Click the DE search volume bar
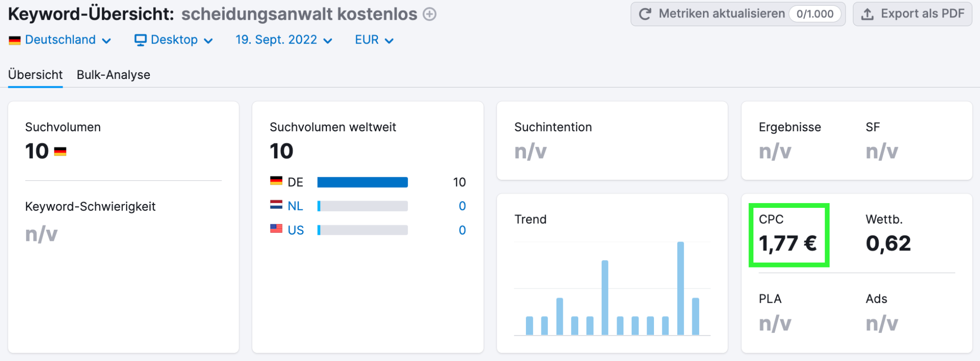Viewport: 980px width, 361px height. 362,182
